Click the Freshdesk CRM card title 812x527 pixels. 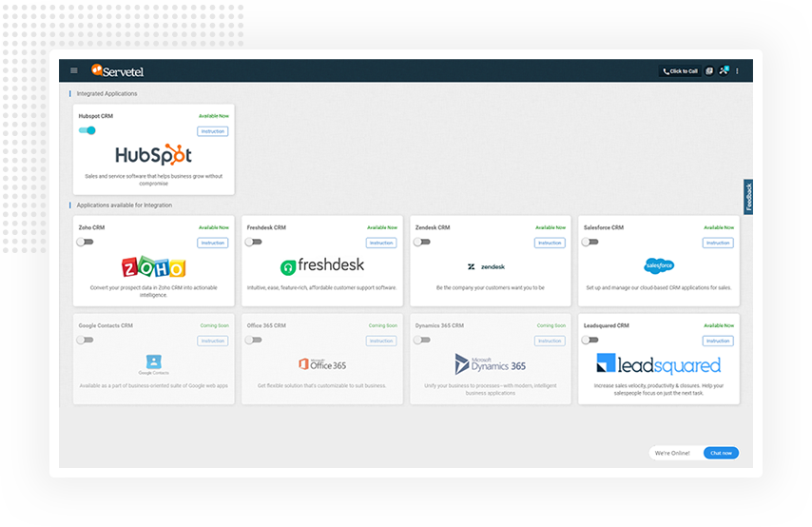266,227
